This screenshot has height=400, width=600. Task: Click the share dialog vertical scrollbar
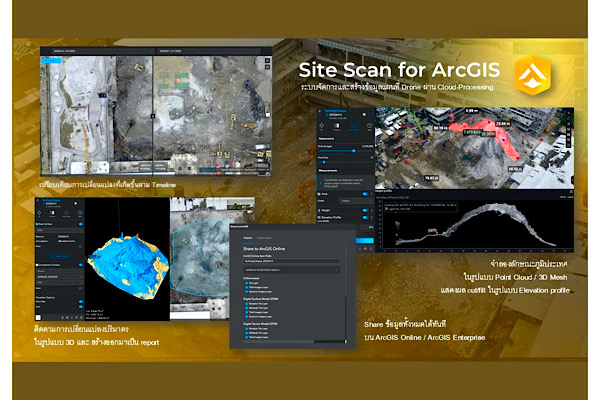pyautogui.click(x=346, y=318)
